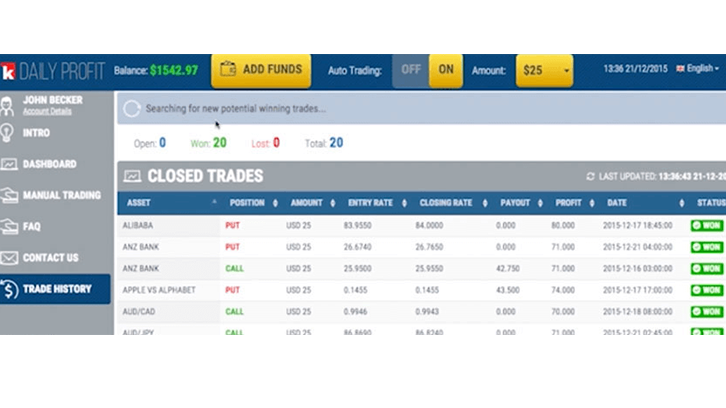Click the 13:36 21/12/2015 clock text
Image resolution: width=726 pixels, height=408 pixels.
635,69
